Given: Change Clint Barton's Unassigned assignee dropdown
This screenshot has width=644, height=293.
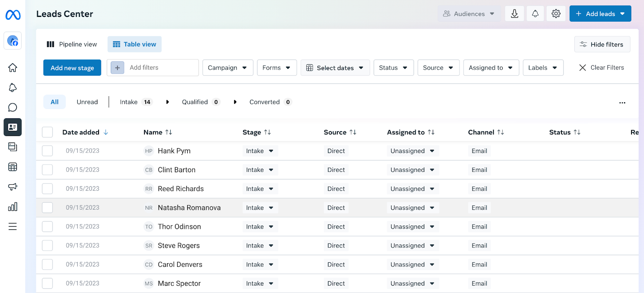Looking at the screenshot, I should coord(413,170).
